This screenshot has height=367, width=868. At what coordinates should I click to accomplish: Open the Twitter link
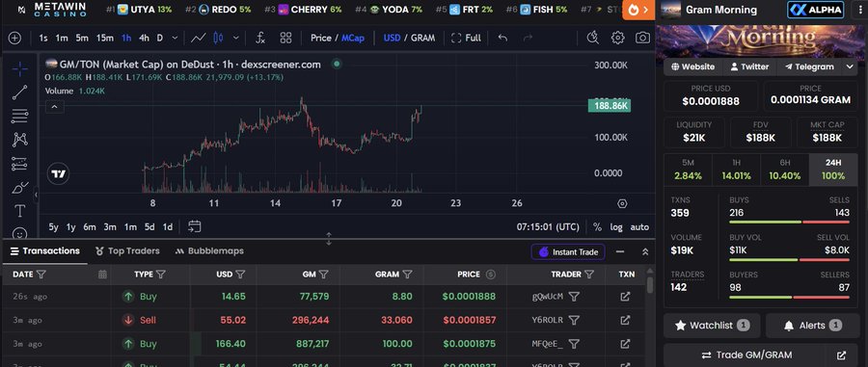pyautogui.click(x=749, y=66)
